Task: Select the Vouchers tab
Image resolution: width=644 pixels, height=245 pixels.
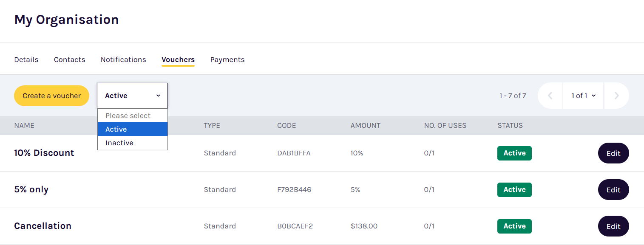Action: pyautogui.click(x=178, y=60)
